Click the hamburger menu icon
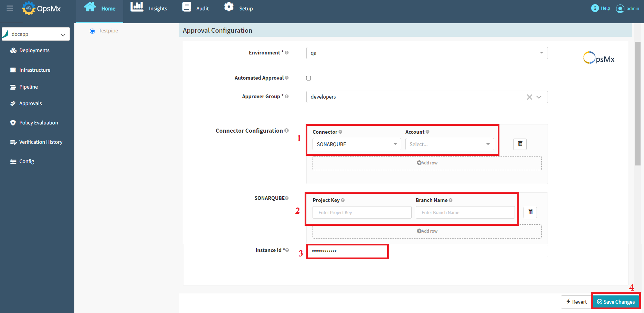This screenshot has width=644, height=313. point(10,8)
